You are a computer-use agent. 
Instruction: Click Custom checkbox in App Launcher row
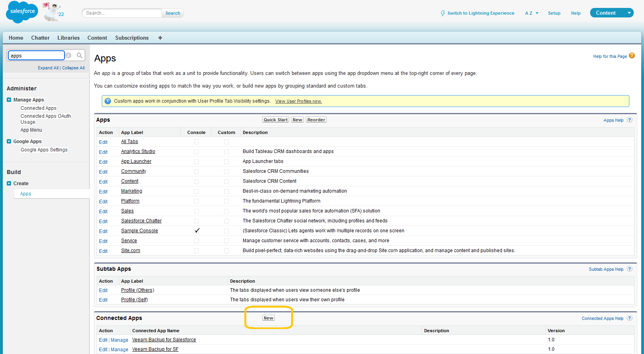pos(227,162)
